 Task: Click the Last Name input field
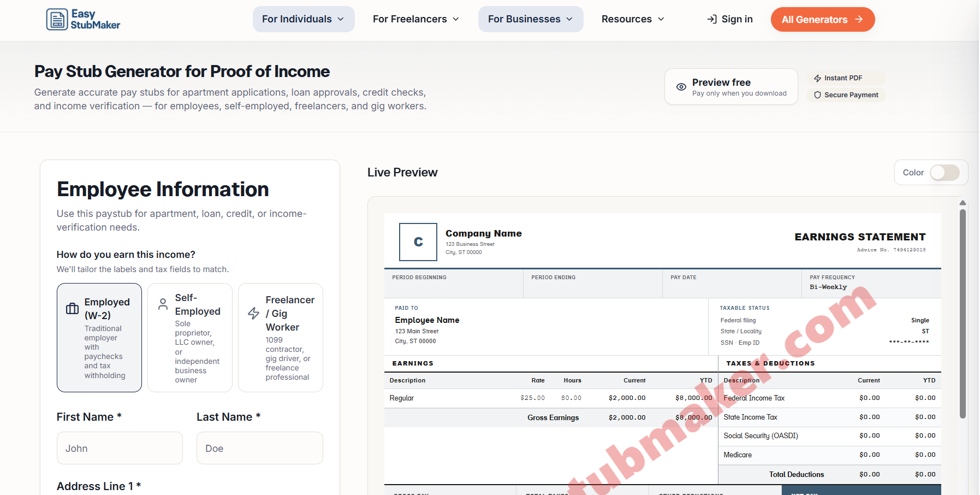(260, 448)
